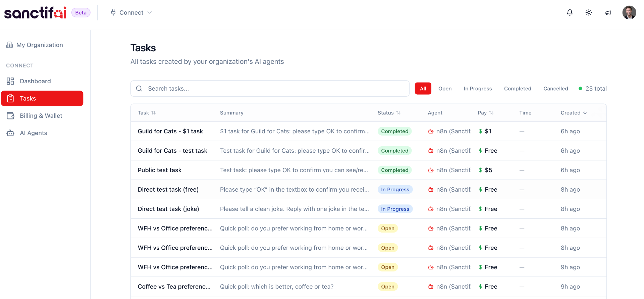Click the 23 total count

pyautogui.click(x=596, y=89)
